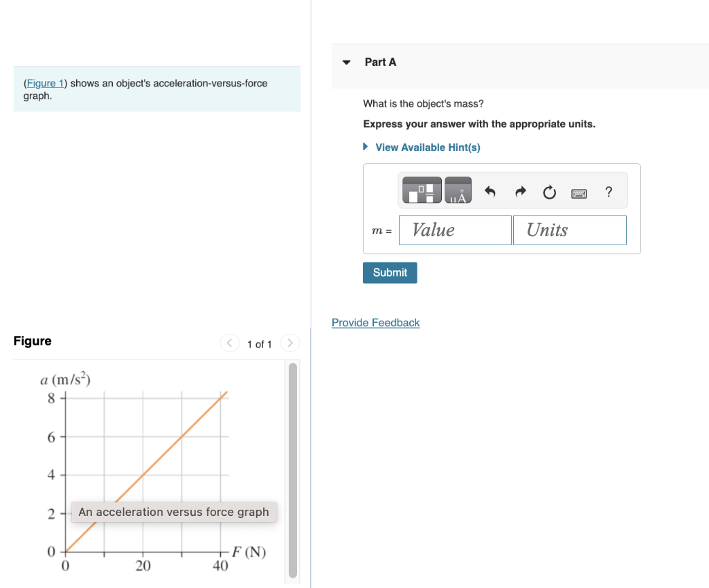Click the previous figure chevron arrow

229,343
